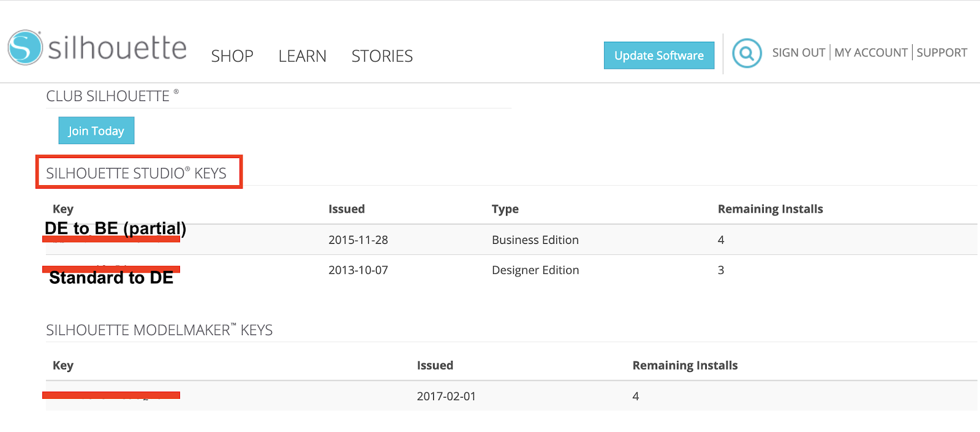Image resolution: width=980 pixels, height=432 pixels.
Task: Click the Update Software button
Action: click(x=659, y=55)
